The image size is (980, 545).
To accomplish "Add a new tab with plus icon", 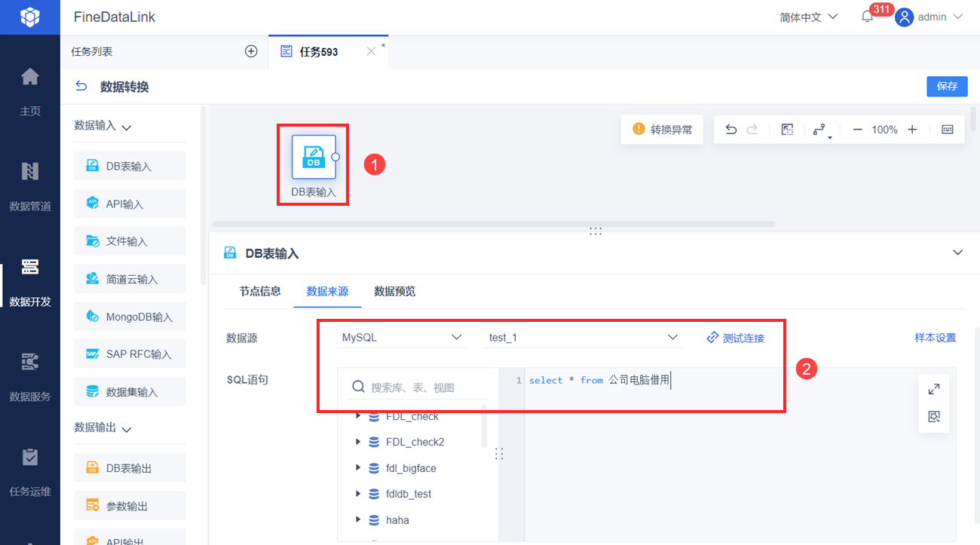I will [x=252, y=51].
